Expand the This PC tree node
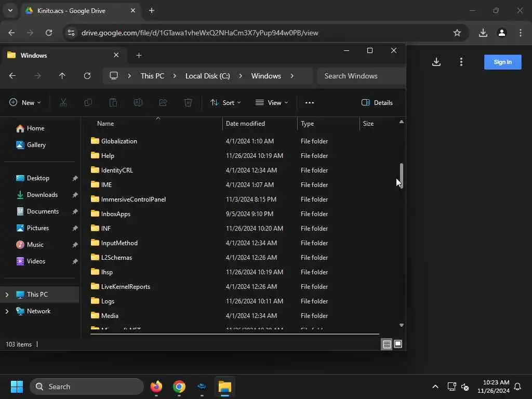The width and height of the screenshot is (532, 399). point(7,295)
